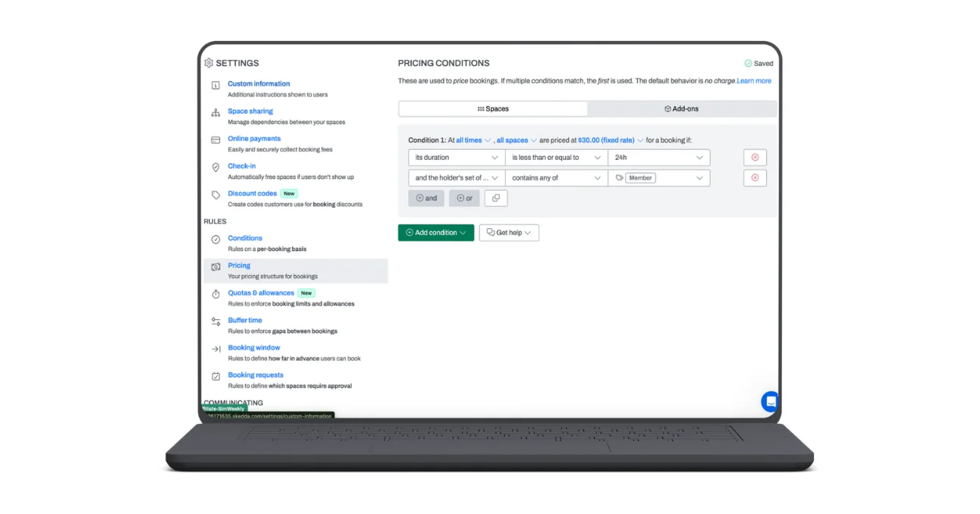
Task: Click the Space sharing hierarchy icon
Action: click(215, 113)
